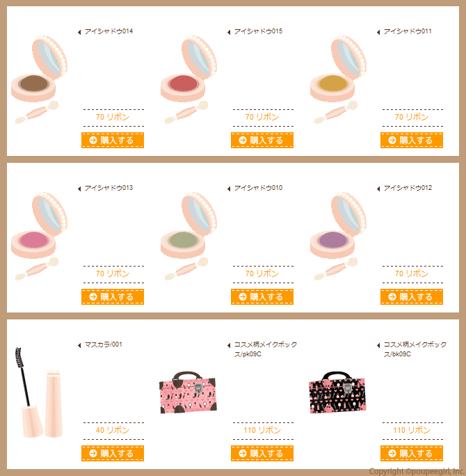This screenshot has height=476, width=466.
Task: Select the yellow eyeshadow 011 compact image
Action: (338, 79)
